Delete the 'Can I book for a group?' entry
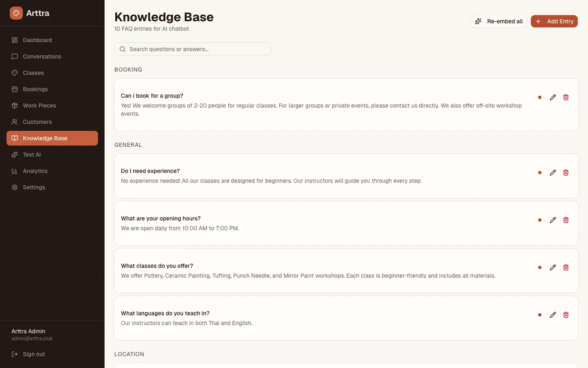 (566, 98)
